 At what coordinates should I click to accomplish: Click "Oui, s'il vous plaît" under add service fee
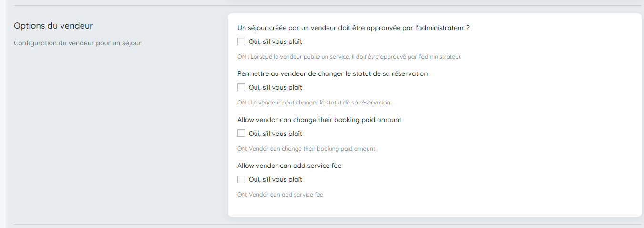(275, 180)
